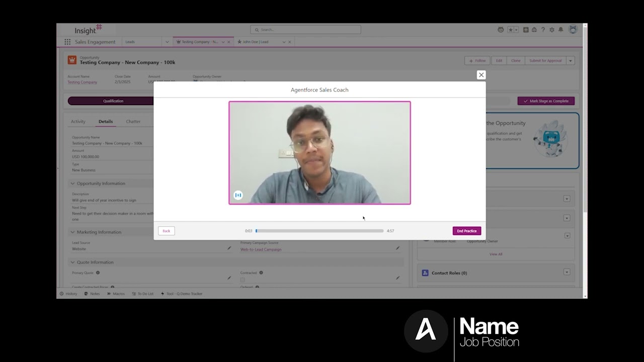Image resolution: width=644 pixels, height=362 pixels.
Task: Edit the Primary Quote pencil icon
Action: click(229, 278)
